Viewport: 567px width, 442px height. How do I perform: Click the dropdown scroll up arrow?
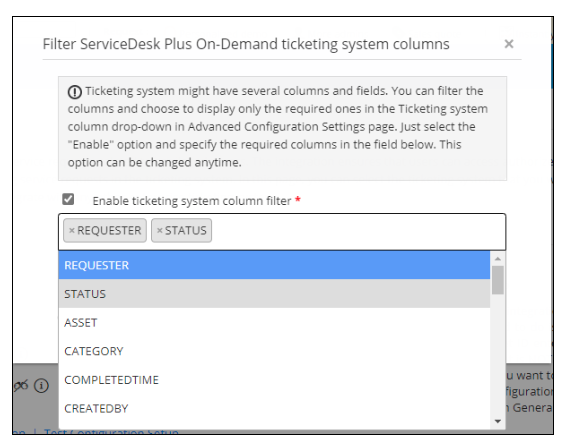pos(498,259)
